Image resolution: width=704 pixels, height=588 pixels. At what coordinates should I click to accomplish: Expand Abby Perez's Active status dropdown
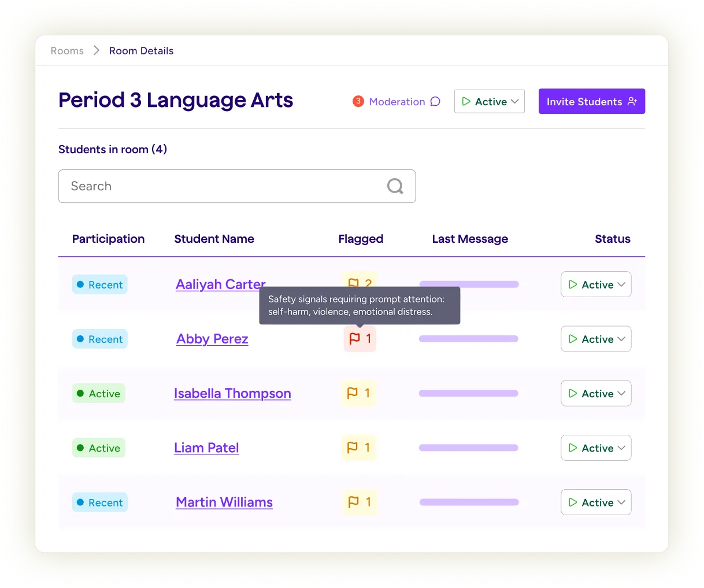(x=596, y=339)
